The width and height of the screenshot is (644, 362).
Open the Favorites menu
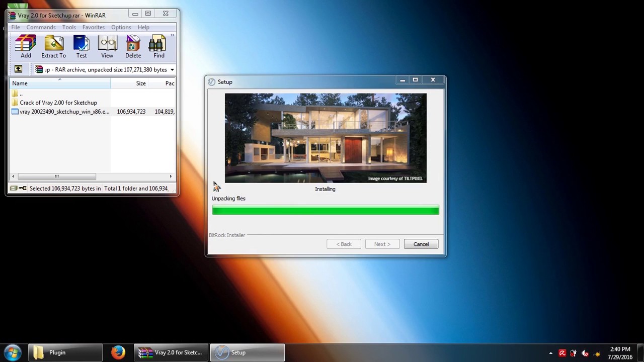(94, 27)
